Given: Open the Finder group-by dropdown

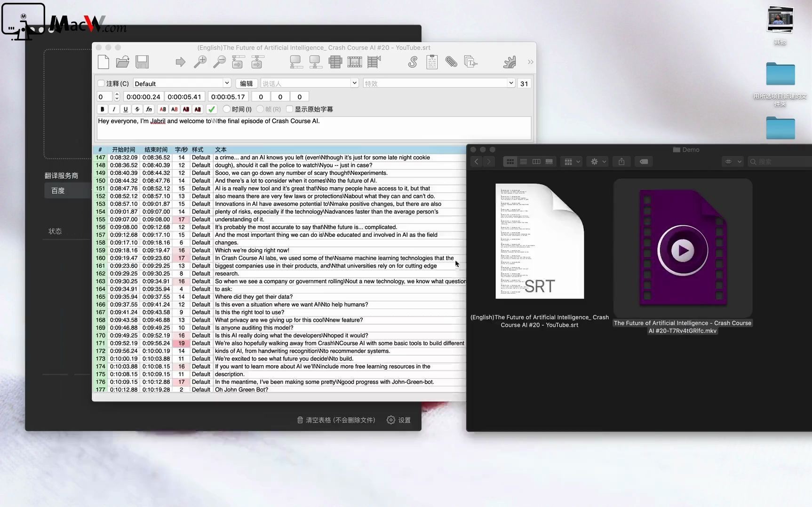Looking at the screenshot, I should point(573,162).
